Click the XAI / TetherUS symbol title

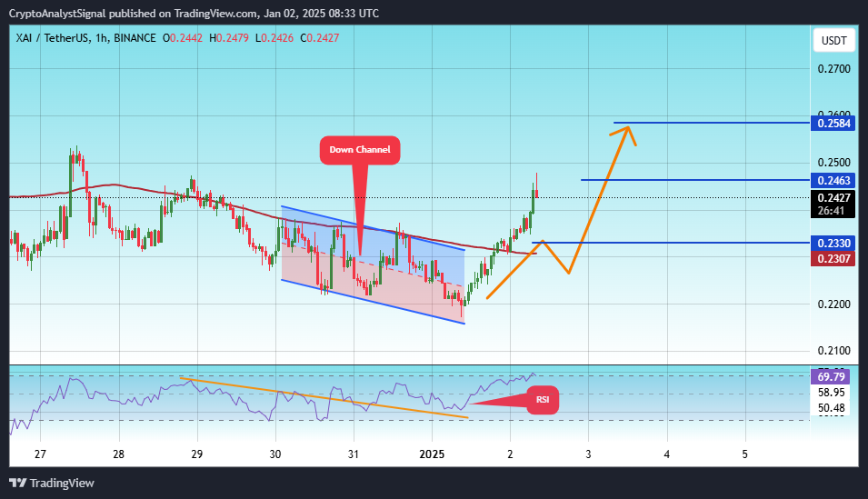click(x=52, y=38)
